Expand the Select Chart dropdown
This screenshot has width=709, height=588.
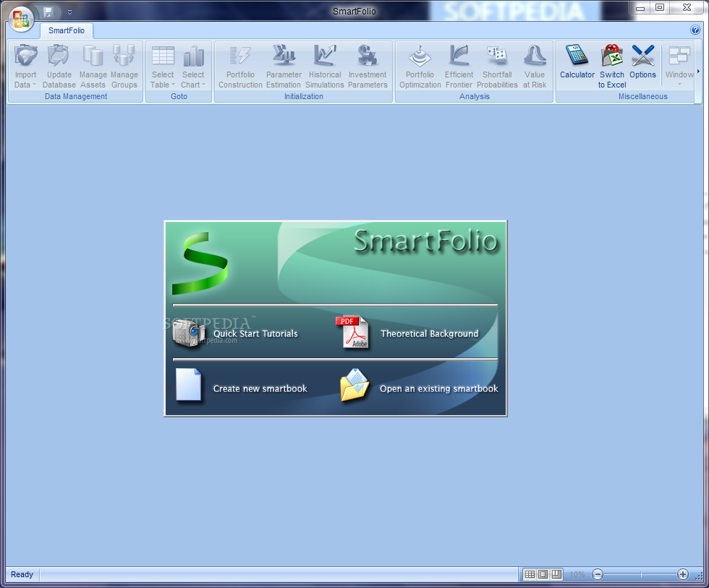193,67
